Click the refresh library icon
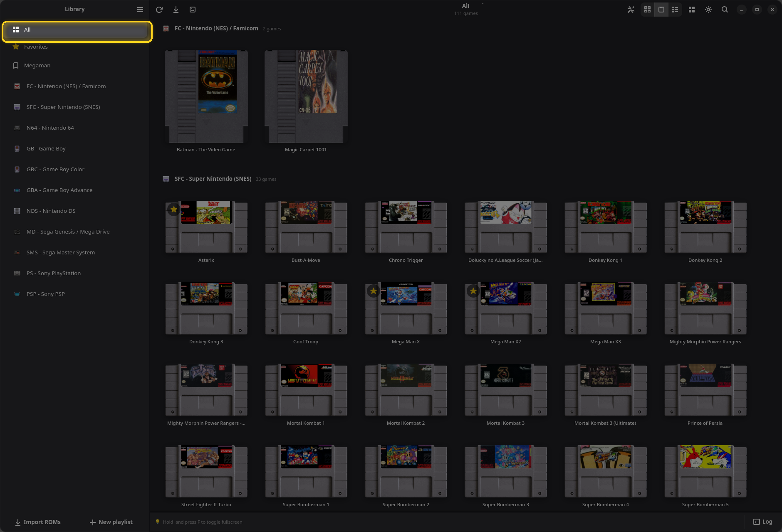 coord(159,10)
